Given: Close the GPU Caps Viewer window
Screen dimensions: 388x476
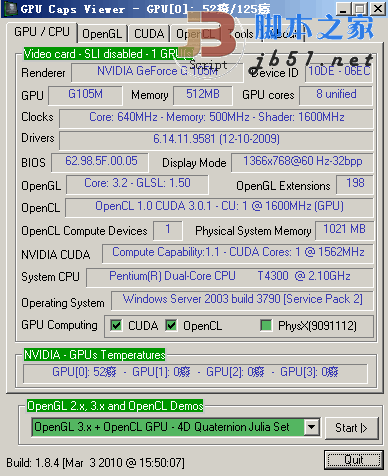Looking at the screenshot, I should 378,9.
